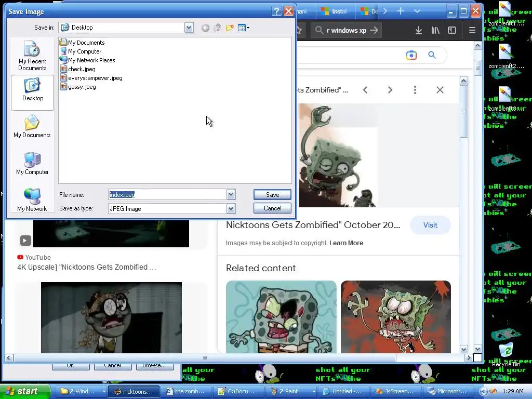The height and width of the screenshot is (399, 532).
Task: Open the image preview more options menu
Action: [x=415, y=90]
